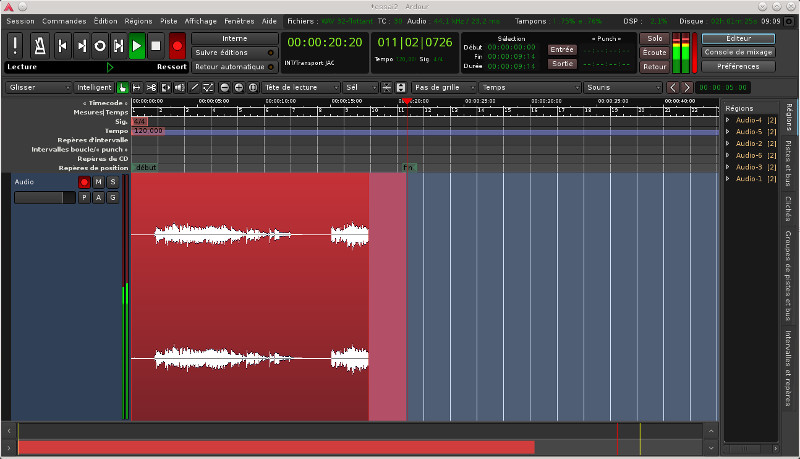This screenshot has width=800, height=459.
Task: Arm the Audio track record button
Action: [x=84, y=182]
